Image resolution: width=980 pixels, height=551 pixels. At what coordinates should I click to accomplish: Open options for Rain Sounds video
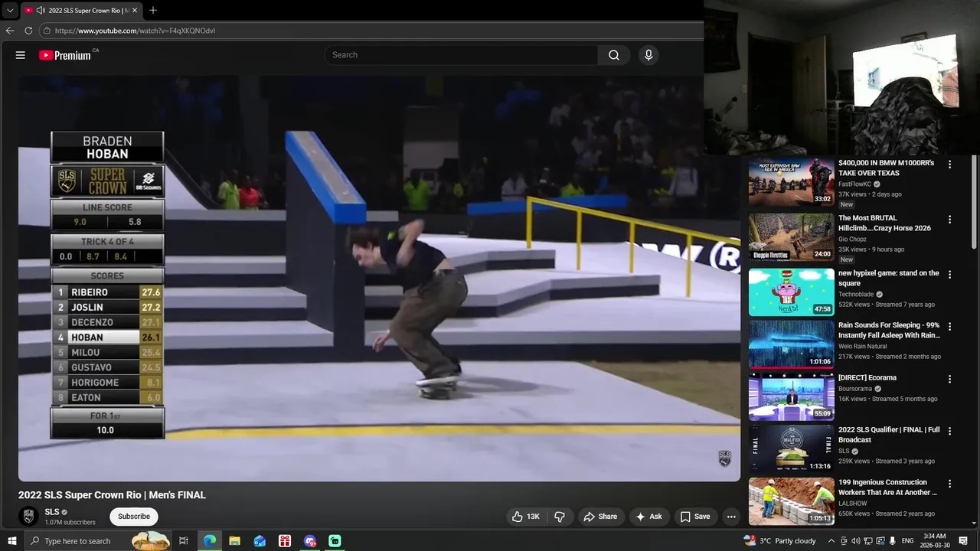click(x=950, y=326)
